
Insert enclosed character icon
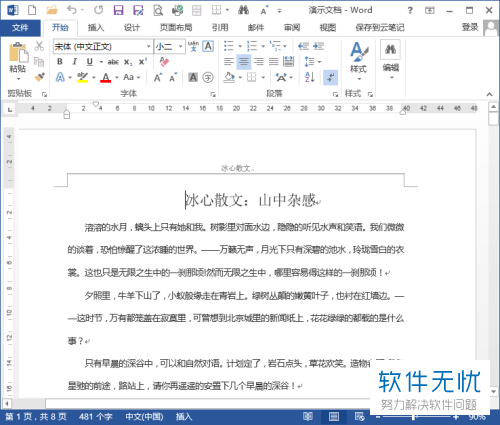pos(208,78)
